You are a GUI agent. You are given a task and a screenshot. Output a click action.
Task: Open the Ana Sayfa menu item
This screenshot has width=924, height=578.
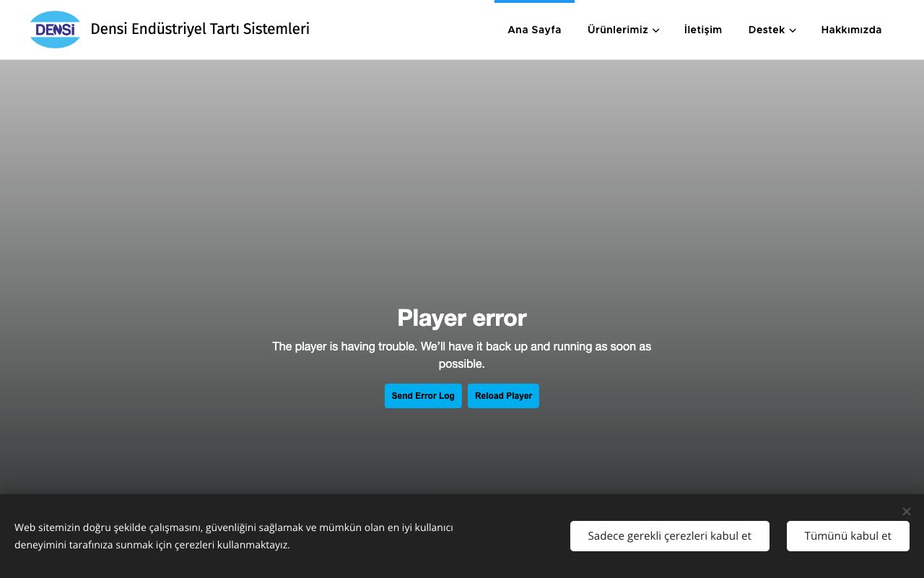[x=534, y=30]
